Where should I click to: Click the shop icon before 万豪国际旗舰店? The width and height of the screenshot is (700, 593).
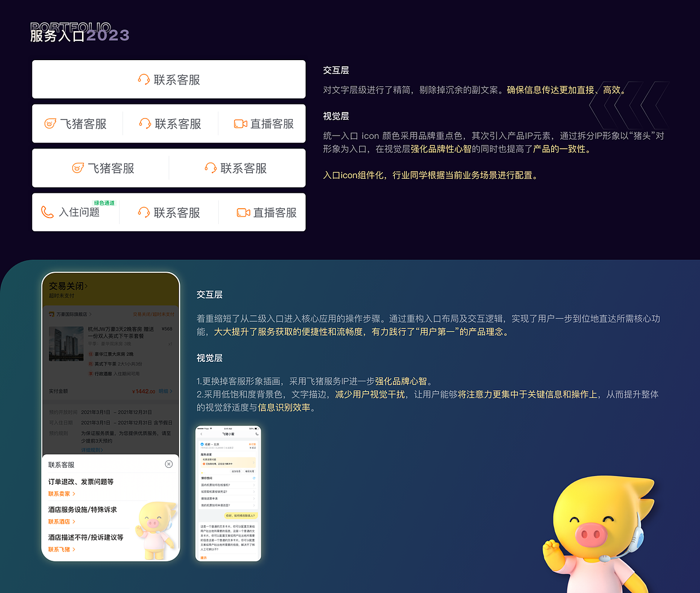tap(51, 314)
